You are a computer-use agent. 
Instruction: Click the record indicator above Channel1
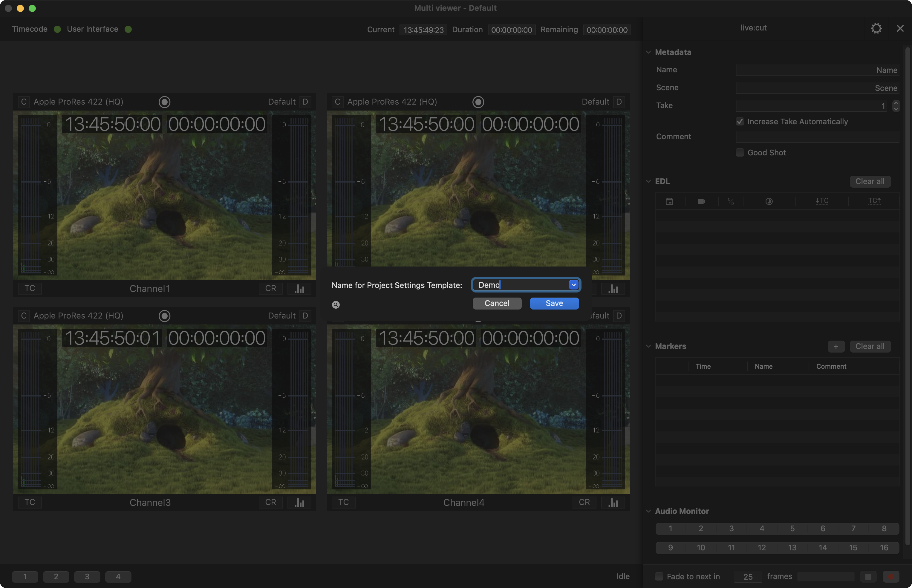pos(165,102)
